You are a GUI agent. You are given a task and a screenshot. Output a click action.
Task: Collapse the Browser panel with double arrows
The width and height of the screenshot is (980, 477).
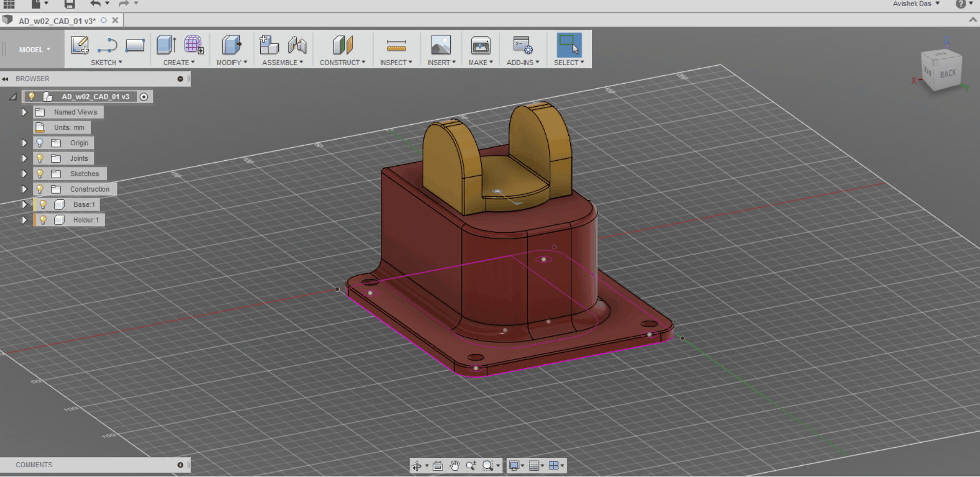click(5, 79)
